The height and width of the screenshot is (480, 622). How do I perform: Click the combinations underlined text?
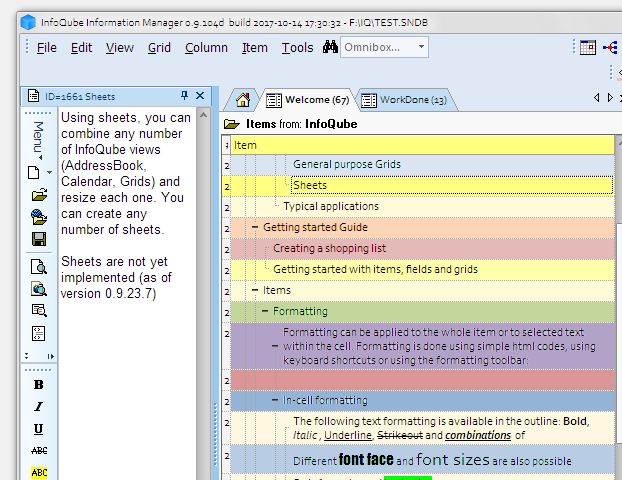tap(478, 435)
